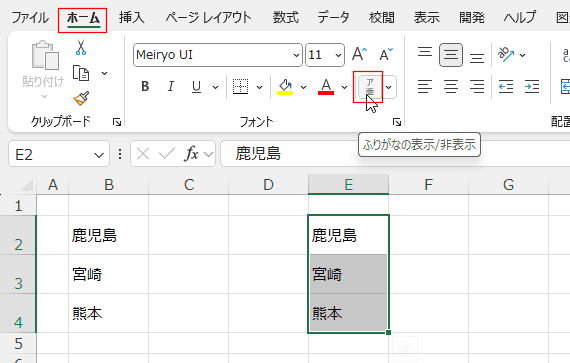Viewport: 570px width, 363px height.
Task: Open the Meiryo UI font name dropdown
Action: pos(296,55)
